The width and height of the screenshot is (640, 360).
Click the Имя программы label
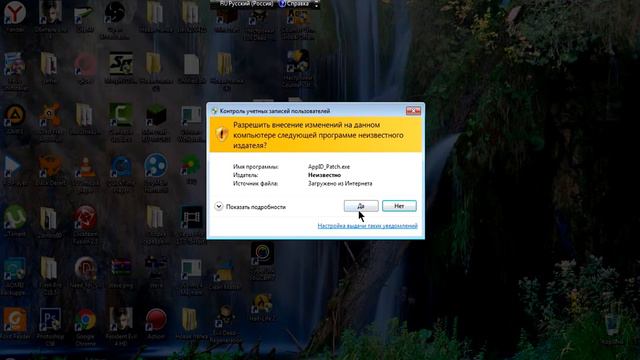point(256,167)
